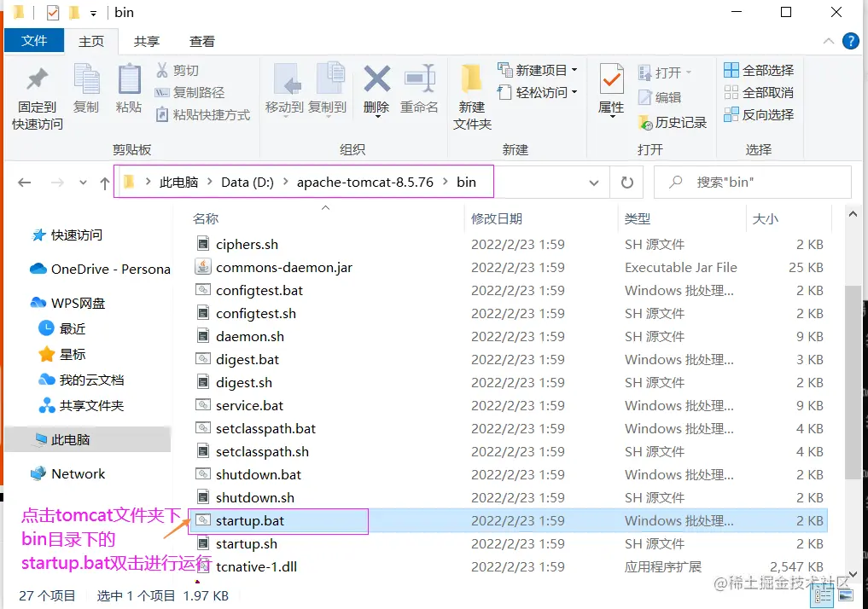Switch to the 查看 (View) tab
Image resolution: width=868 pixels, height=609 pixels.
point(201,40)
